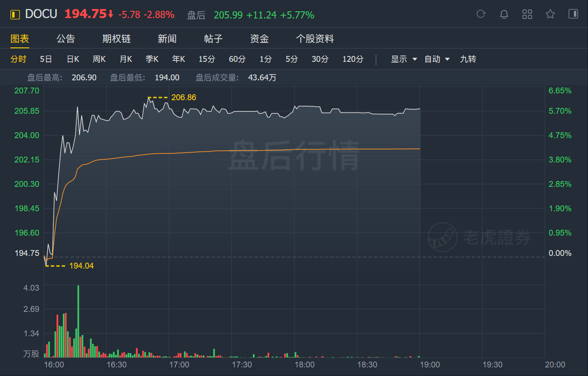Screen dimensions: 588x376
Task: Click the 盘后最低 value 194.00
Action: 167,78
